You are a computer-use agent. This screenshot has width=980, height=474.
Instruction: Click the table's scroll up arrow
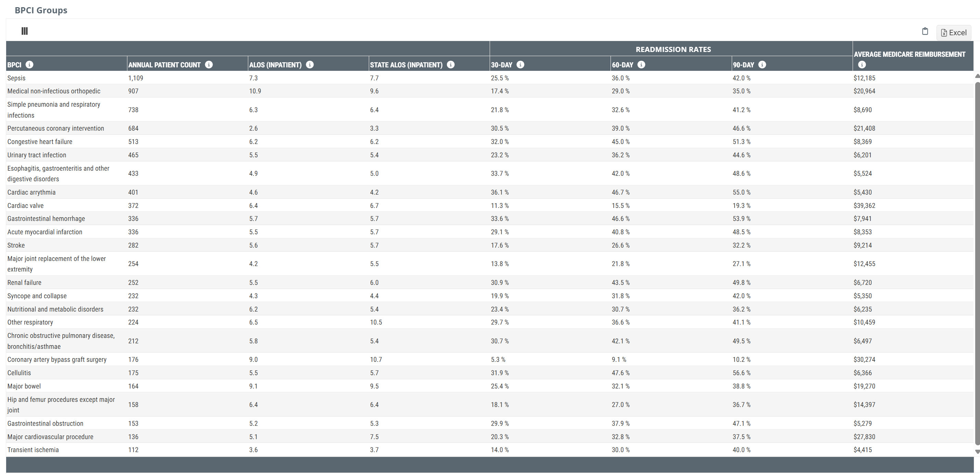977,76
